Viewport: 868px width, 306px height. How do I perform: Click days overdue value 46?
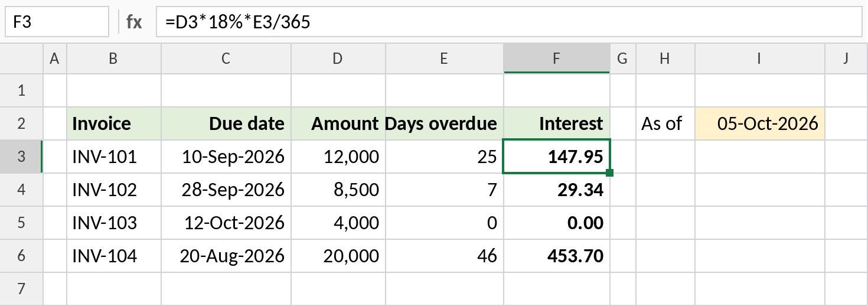(445, 256)
